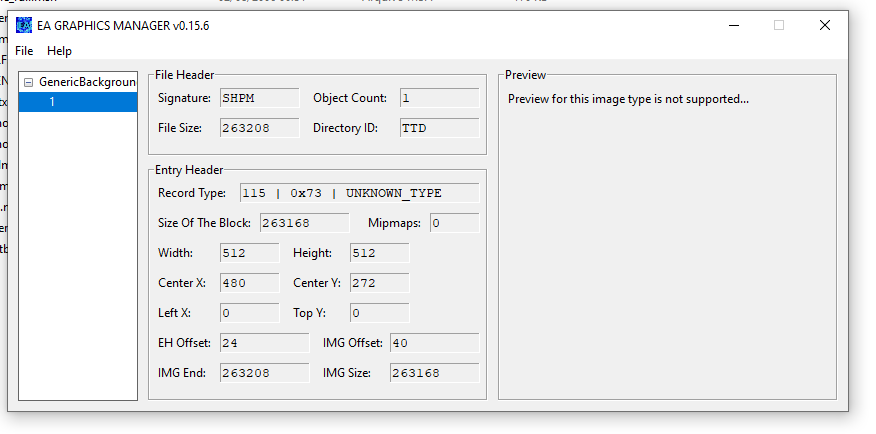876x434 pixels.
Task: Click the 'Entry Header' group title
Action: pos(189,170)
